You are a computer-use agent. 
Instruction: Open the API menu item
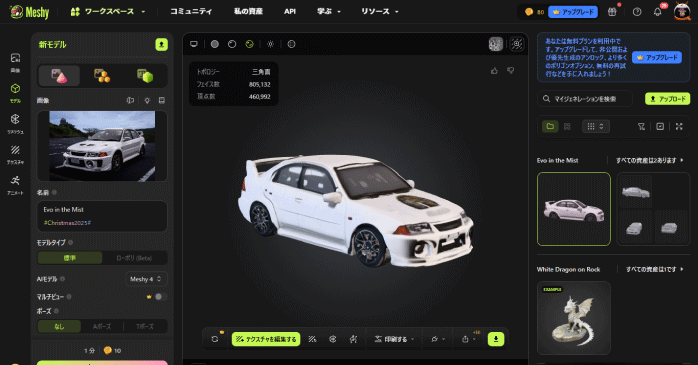click(290, 12)
